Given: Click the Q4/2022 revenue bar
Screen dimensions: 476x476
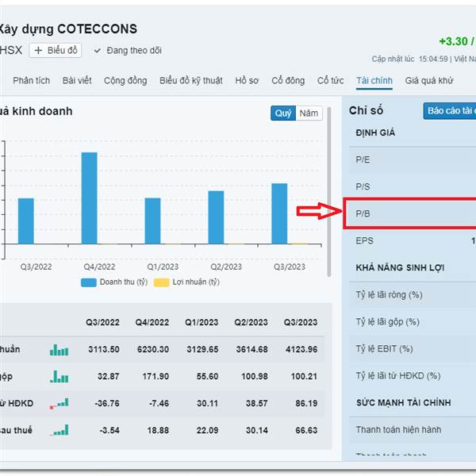Looking at the screenshot, I should click(89, 198).
